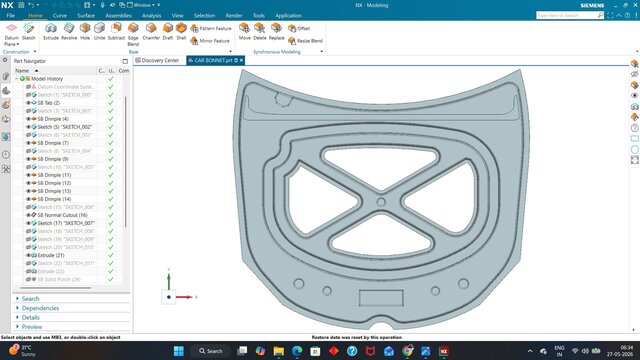Click the taskbar Search box
The image size is (640, 360).
(x=211, y=351)
